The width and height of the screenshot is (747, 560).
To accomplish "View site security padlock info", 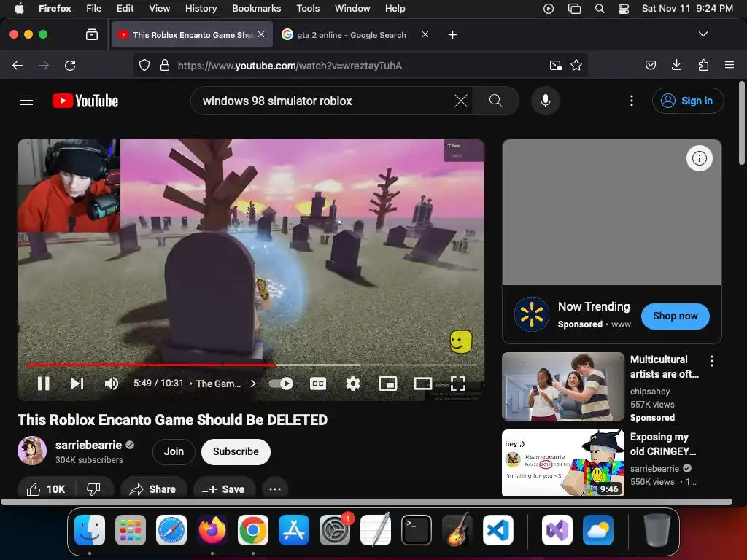I will pyautogui.click(x=165, y=65).
